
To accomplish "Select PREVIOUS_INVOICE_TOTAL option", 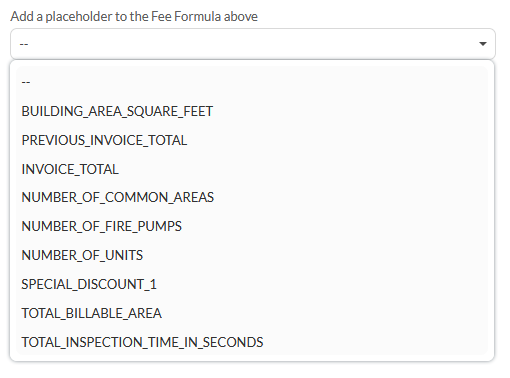I will click(x=104, y=140).
